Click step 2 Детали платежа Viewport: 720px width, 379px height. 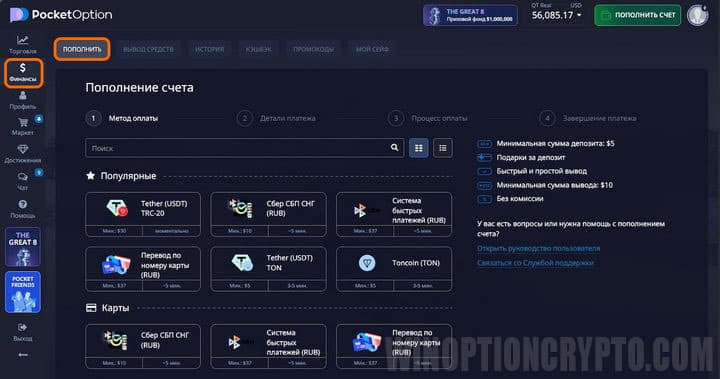point(276,119)
